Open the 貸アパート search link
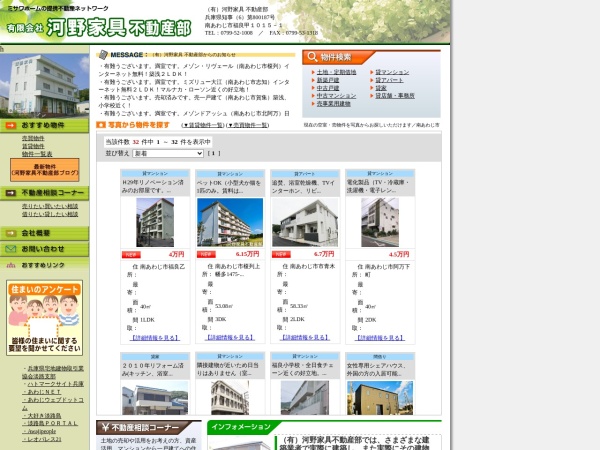Image resolution: width=600 pixels, height=450 pixels. pos(389,80)
